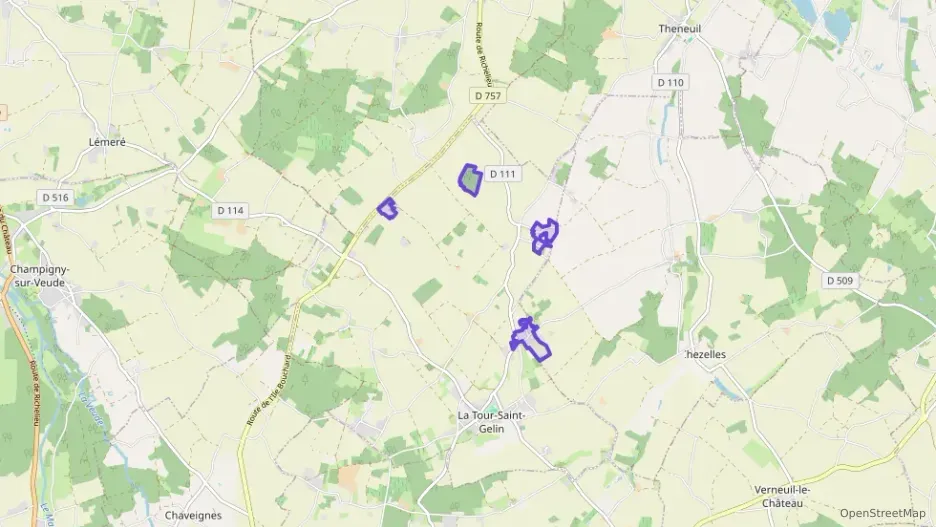Select the small purple polygon beside the D 757 road
The height and width of the screenshot is (527, 936).
(x=388, y=208)
